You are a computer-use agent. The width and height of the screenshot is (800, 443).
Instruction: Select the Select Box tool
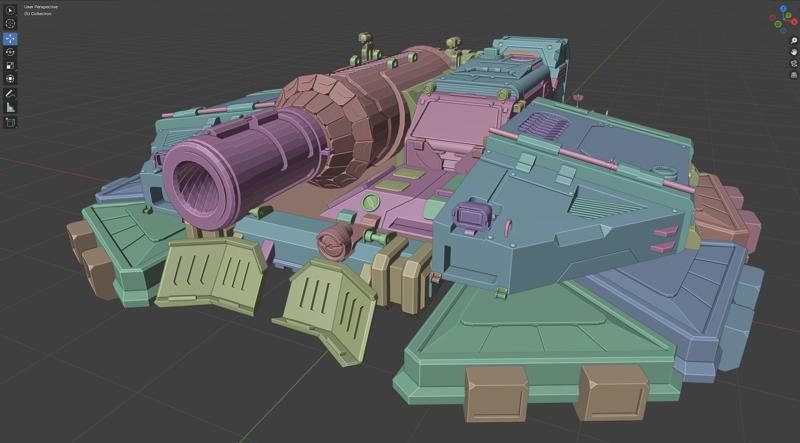(x=10, y=10)
